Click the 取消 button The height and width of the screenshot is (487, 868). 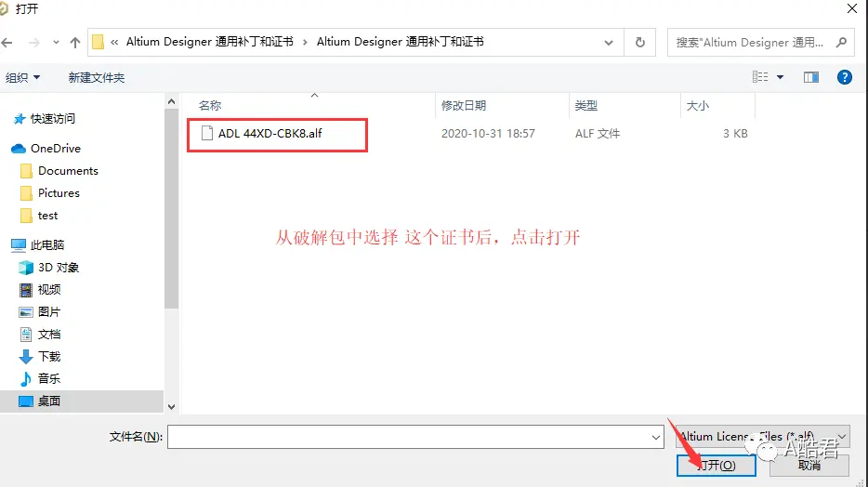[809, 466]
